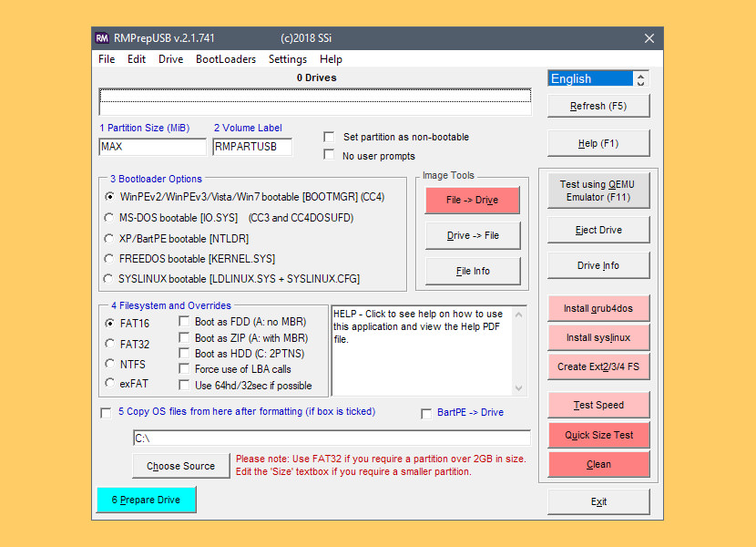756x547 pixels.
Task: Open the BootLoaders menu
Action: (x=226, y=59)
